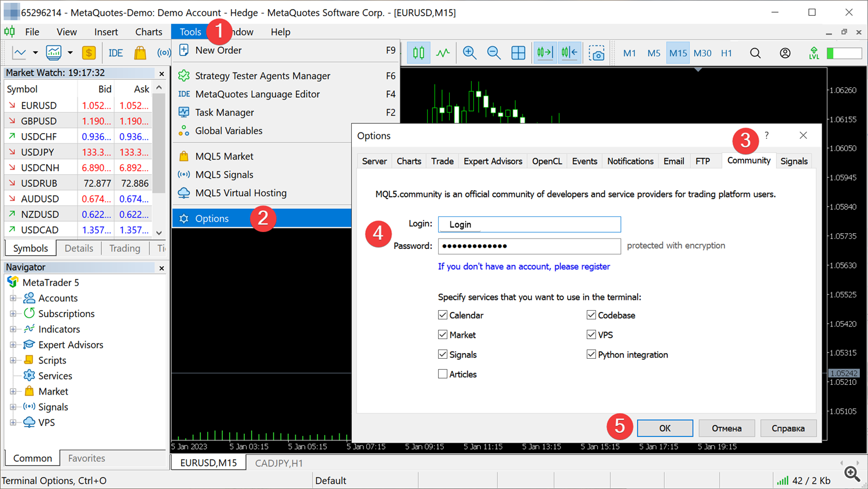868x489 pixels.
Task: Zoom in on the chart
Action: coord(469,53)
